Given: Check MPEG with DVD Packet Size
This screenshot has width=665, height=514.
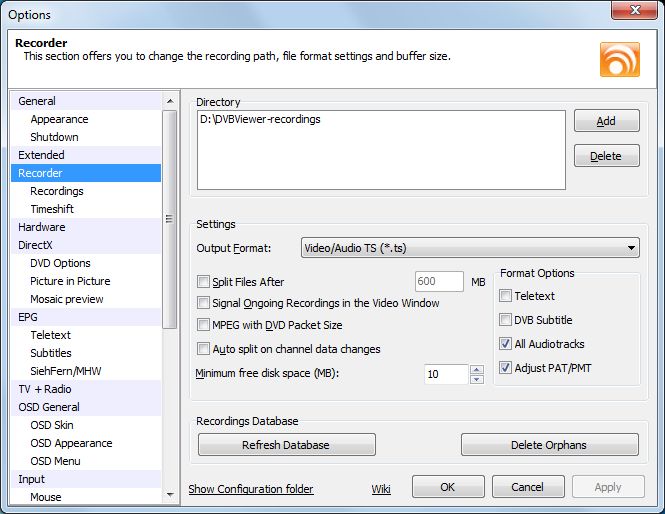Looking at the screenshot, I should click(205, 325).
